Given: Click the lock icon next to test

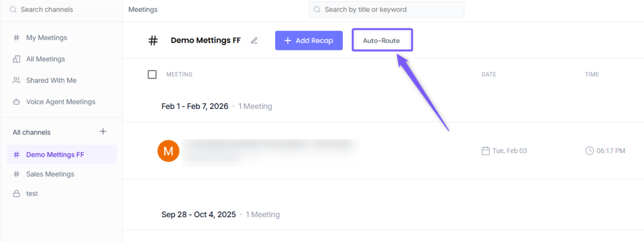Looking at the screenshot, I should click(x=17, y=193).
